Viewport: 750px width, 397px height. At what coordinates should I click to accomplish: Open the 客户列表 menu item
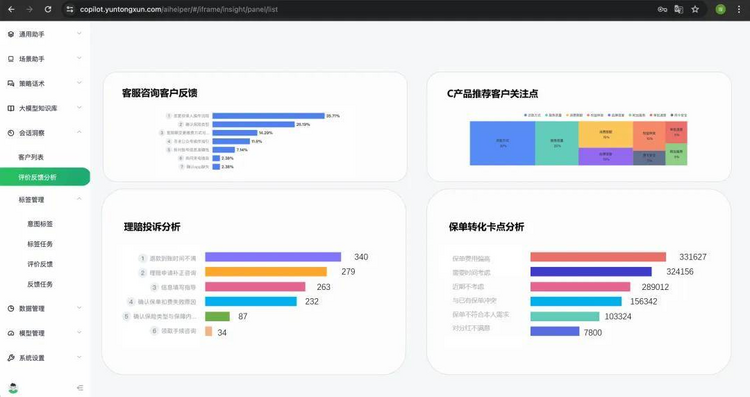pyautogui.click(x=31, y=157)
